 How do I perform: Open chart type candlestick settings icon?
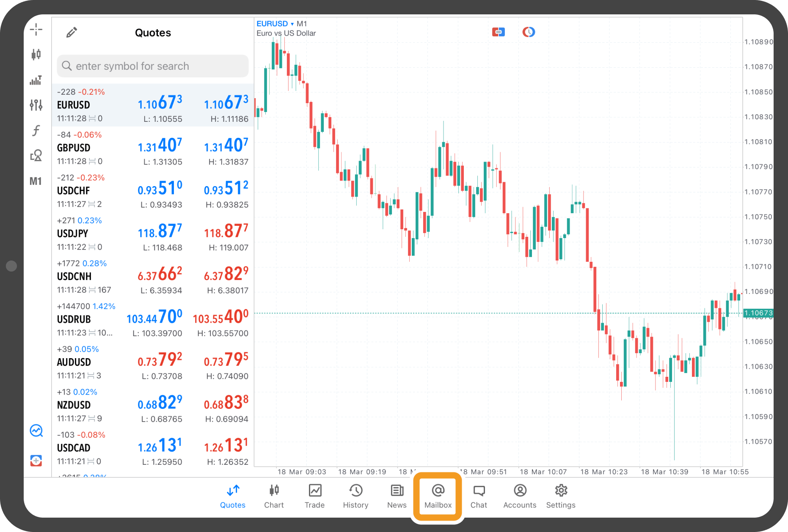pos(36,54)
